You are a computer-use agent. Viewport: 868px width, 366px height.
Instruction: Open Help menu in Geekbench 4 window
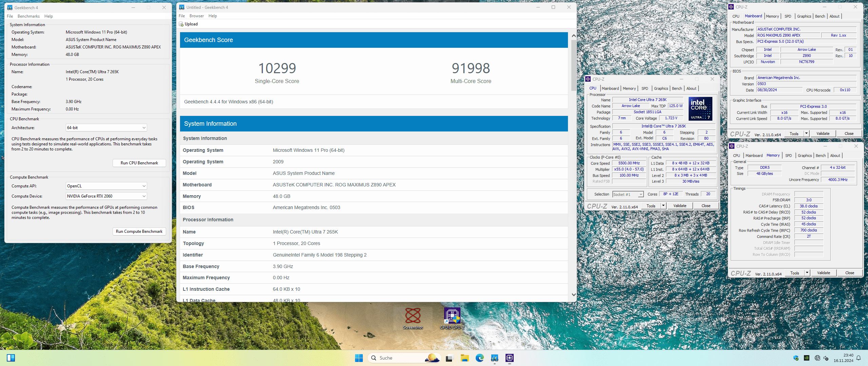48,16
